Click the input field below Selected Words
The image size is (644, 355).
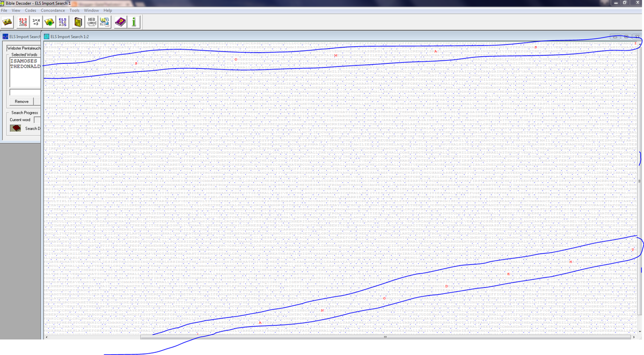[x=25, y=92]
